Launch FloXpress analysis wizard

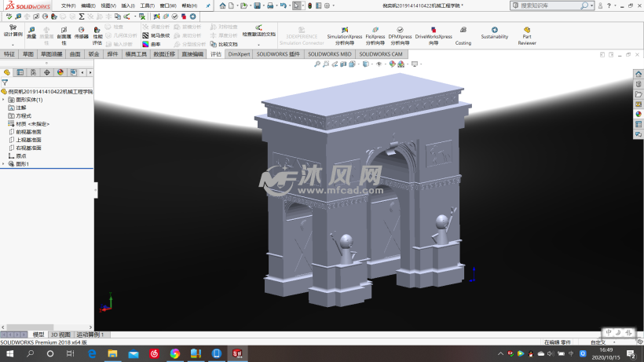pyautogui.click(x=375, y=35)
